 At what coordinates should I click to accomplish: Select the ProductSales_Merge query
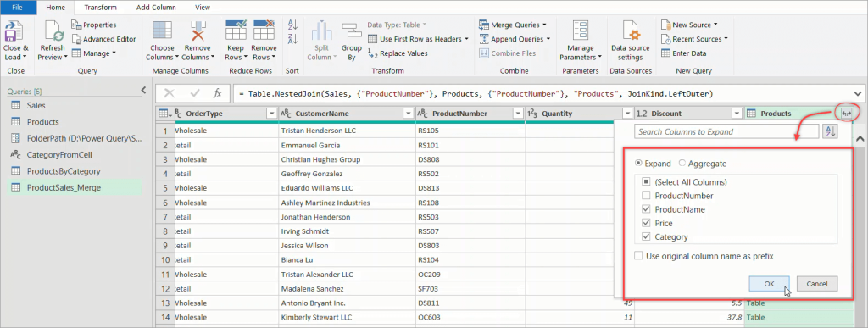coord(74,188)
